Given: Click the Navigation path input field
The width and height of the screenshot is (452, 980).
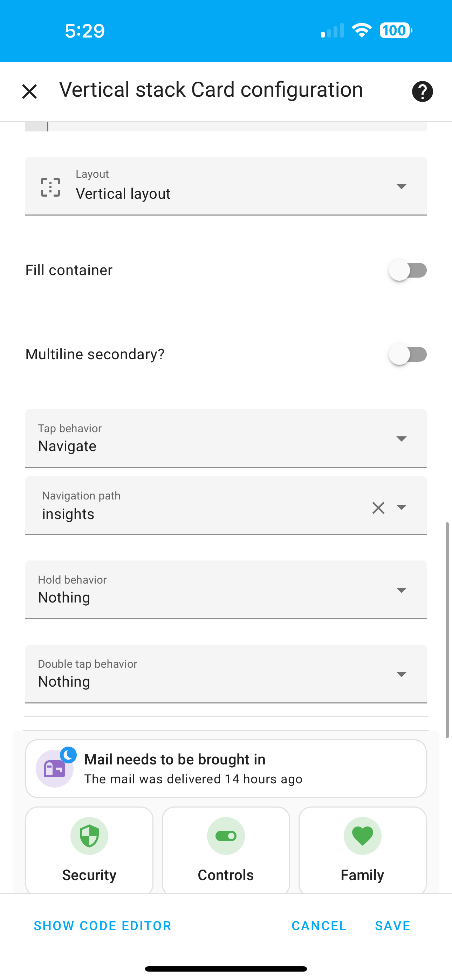Looking at the screenshot, I should coord(202,506).
